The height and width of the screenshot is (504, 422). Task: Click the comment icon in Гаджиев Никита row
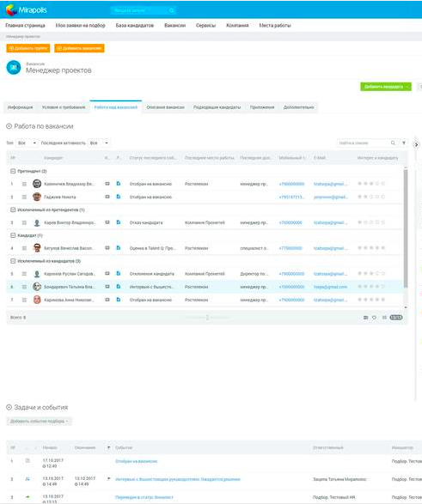107,197
